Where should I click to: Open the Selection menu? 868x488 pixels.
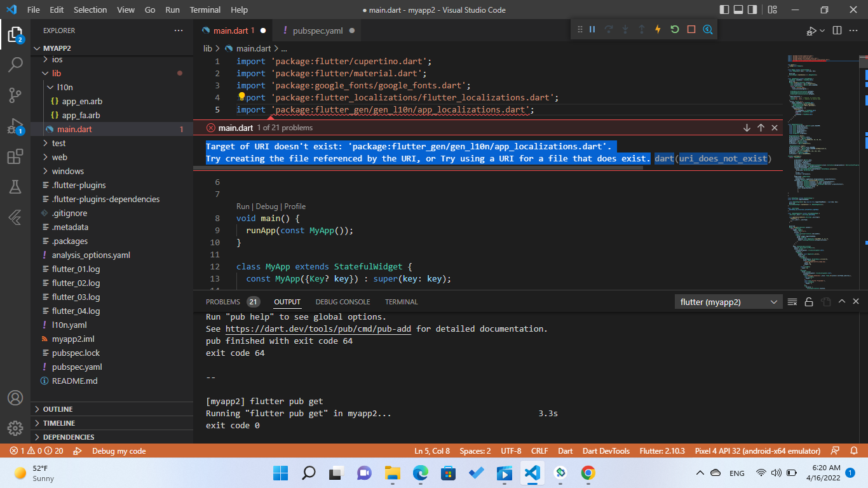(90, 10)
